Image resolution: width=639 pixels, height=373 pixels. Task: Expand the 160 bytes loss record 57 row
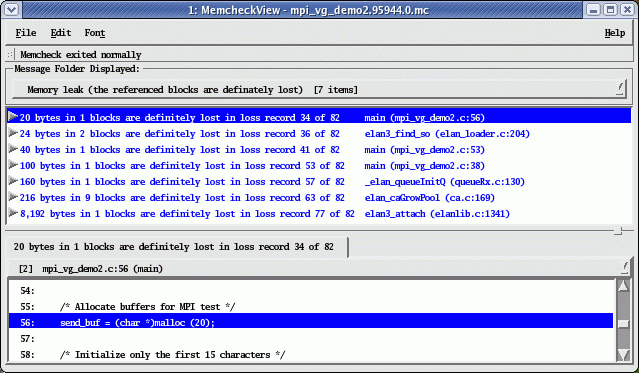coord(13,181)
